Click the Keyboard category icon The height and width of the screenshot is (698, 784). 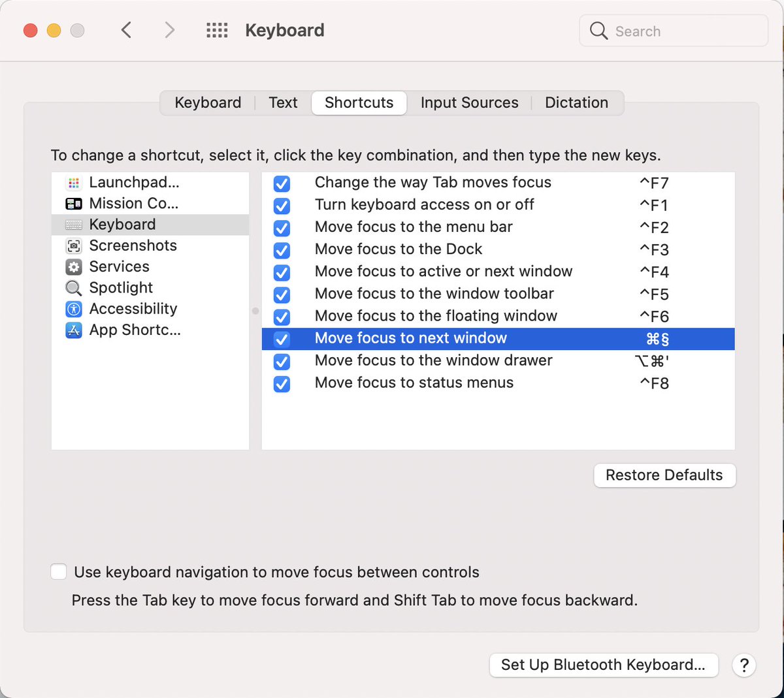coord(74,225)
